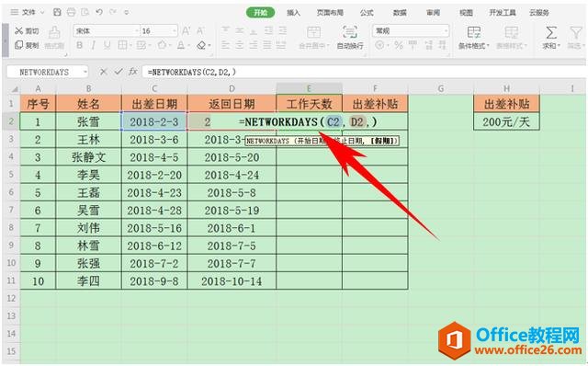
Task: Cut selection with 剪切
Action: (27, 30)
